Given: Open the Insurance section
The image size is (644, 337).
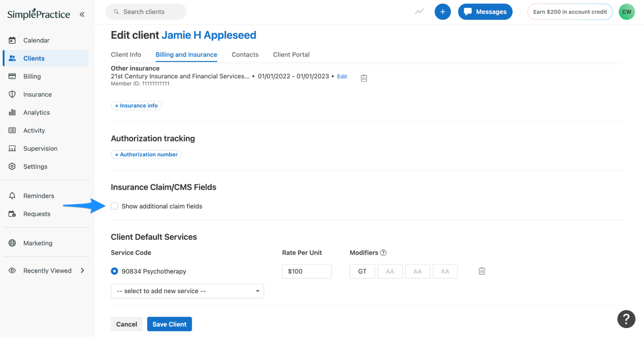Looking at the screenshot, I should [37, 94].
